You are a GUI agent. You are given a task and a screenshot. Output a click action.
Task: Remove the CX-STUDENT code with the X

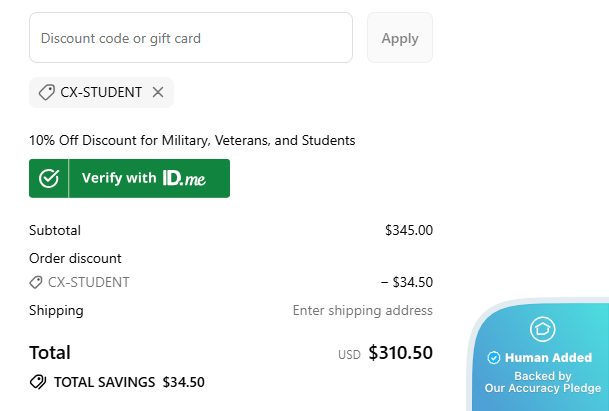tap(158, 92)
